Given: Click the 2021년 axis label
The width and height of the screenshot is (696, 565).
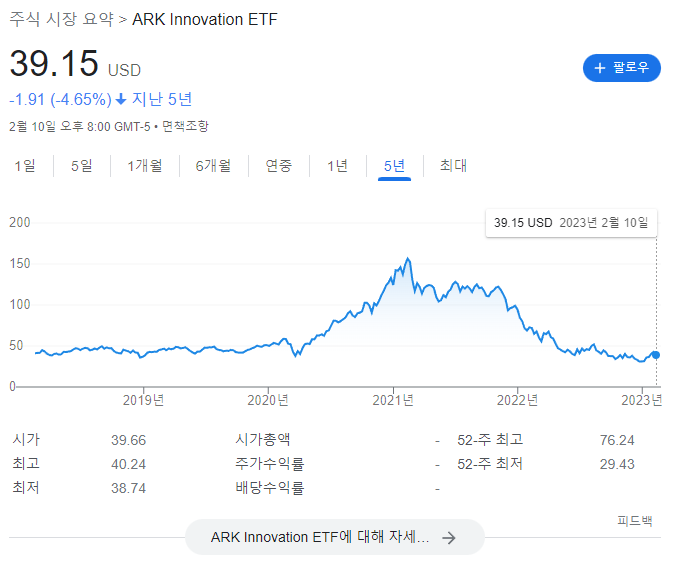Looking at the screenshot, I should [393, 400].
